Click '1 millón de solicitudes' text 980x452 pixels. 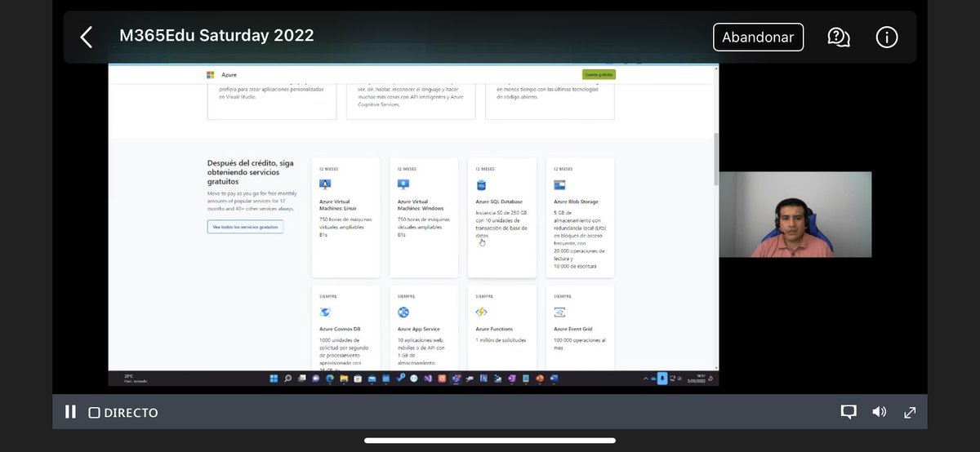[501, 339]
